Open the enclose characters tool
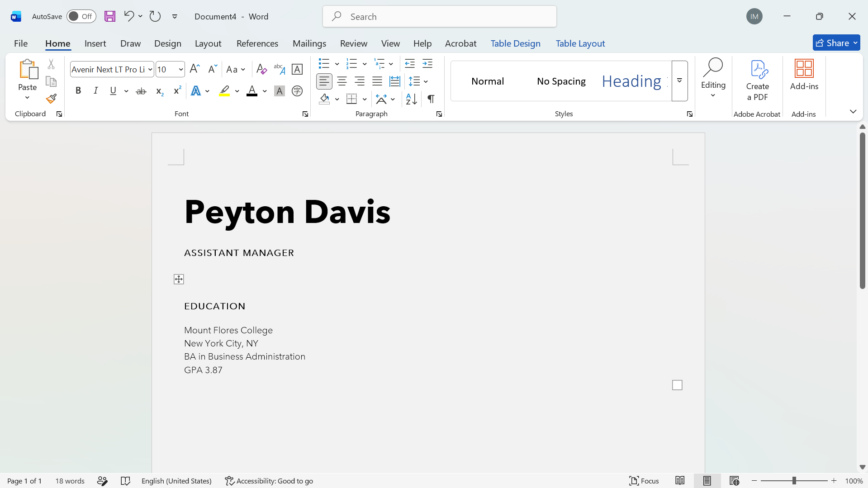The image size is (868, 488). point(297,91)
